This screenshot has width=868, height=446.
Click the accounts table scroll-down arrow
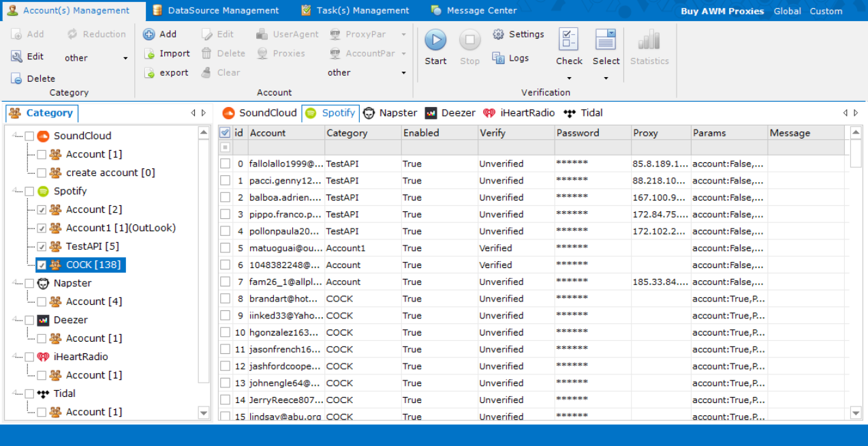pos(856,413)
